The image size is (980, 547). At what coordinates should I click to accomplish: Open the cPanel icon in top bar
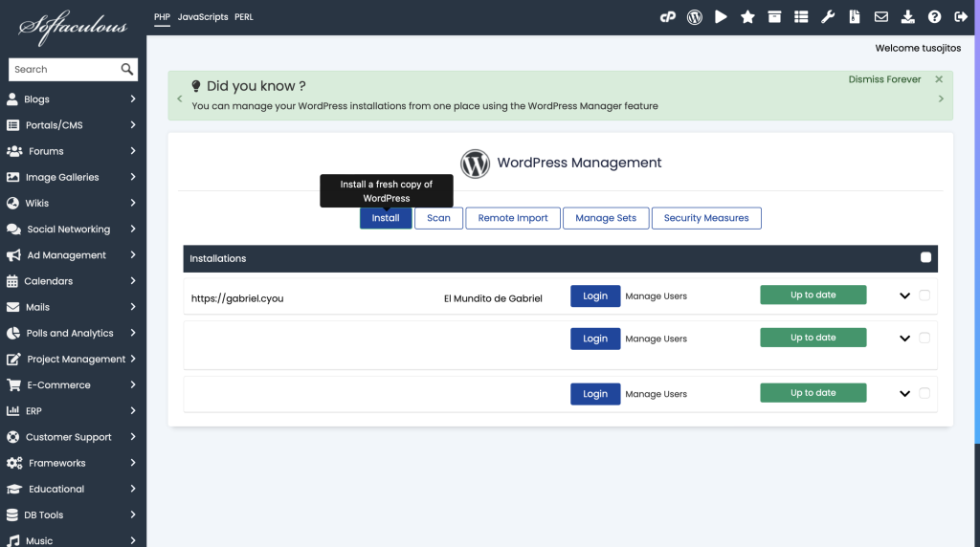point(667,17)
